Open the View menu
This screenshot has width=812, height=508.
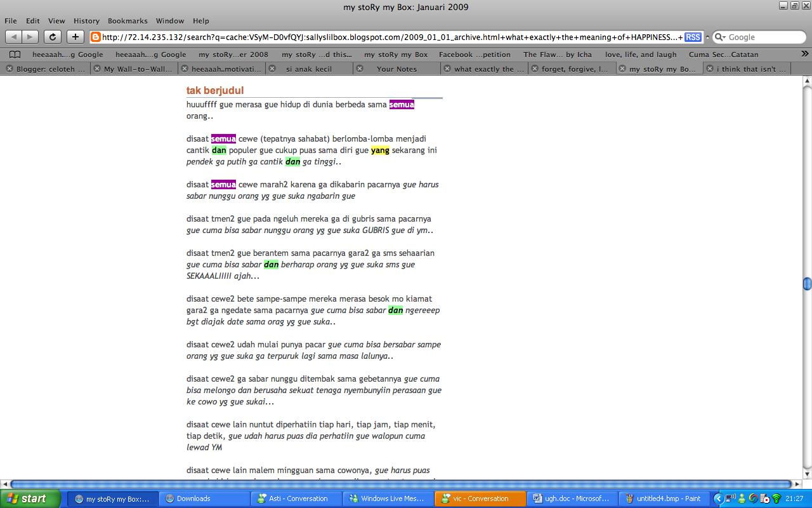click(56, 21)
